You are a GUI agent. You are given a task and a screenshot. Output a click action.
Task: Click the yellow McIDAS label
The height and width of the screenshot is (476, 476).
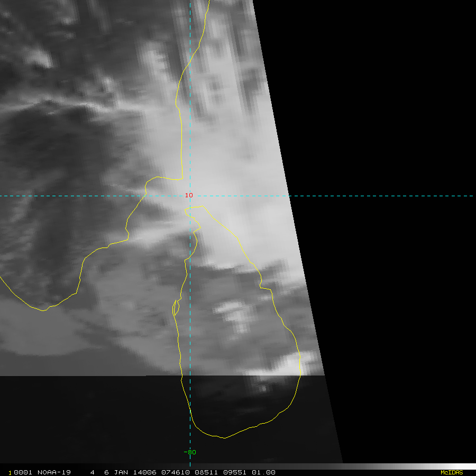point(452,472)
